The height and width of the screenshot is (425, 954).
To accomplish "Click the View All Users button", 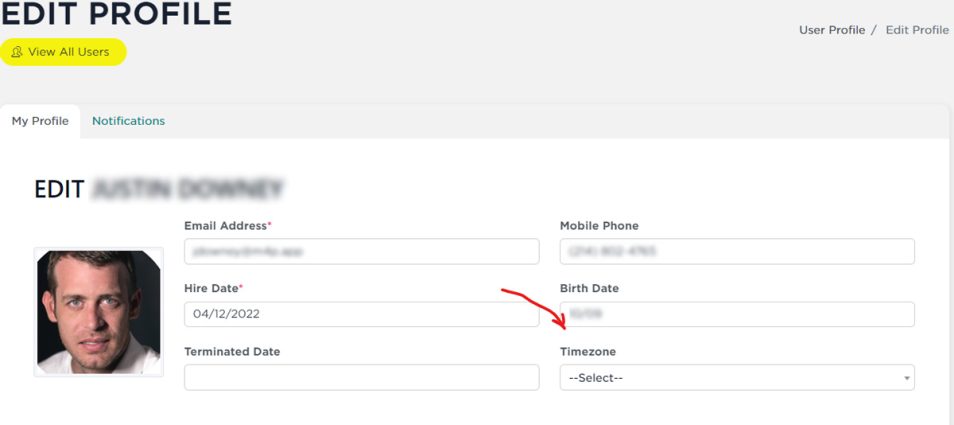I will [63, 52].
